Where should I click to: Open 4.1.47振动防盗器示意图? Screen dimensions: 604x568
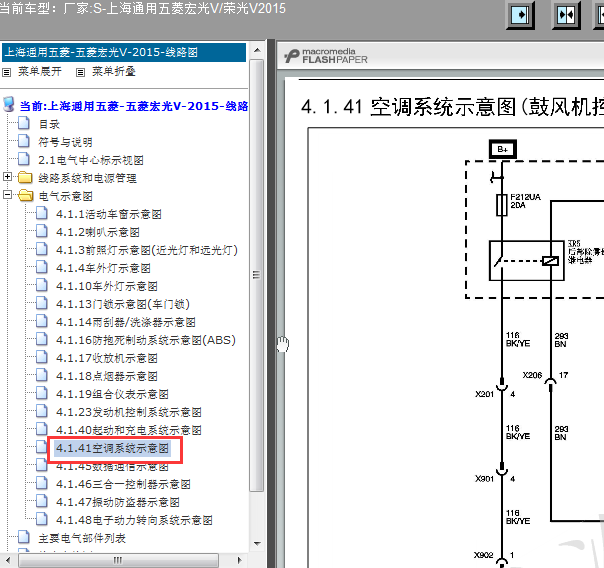click(118, 503)
